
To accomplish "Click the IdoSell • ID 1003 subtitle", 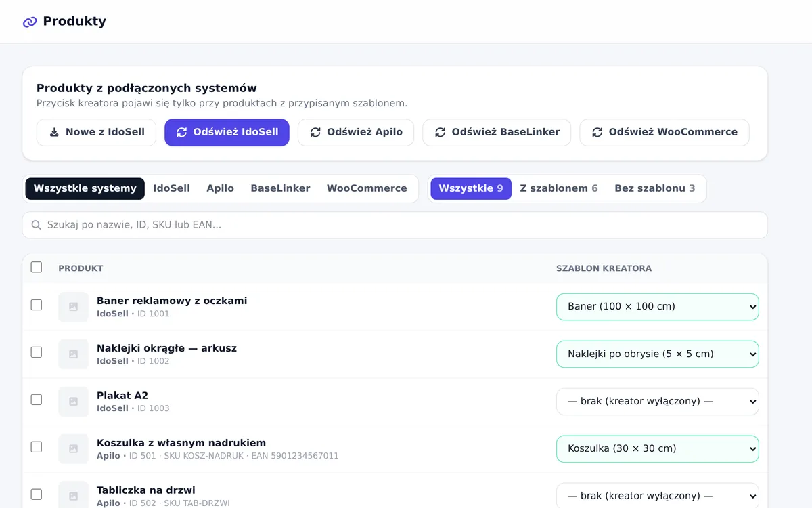I will tap(133, 409).
